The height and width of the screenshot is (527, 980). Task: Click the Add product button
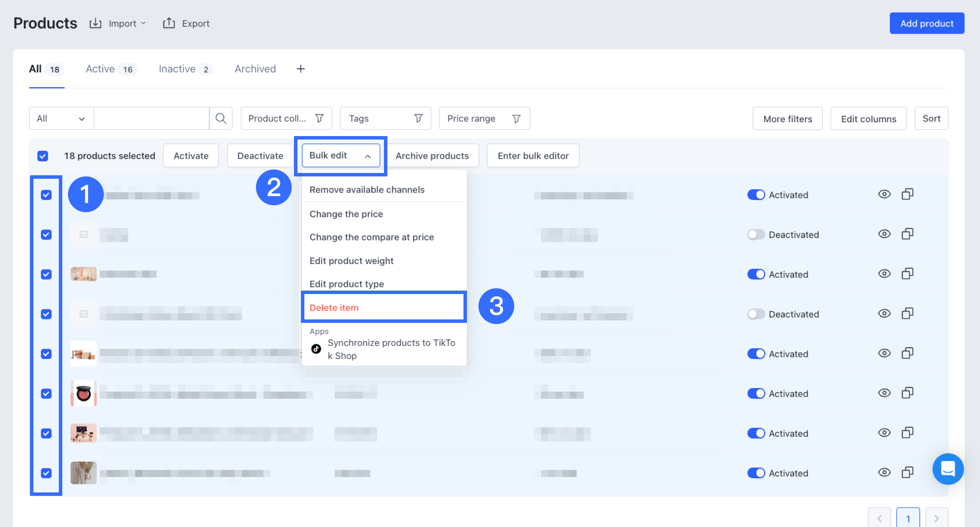click(x=927, y=23)
